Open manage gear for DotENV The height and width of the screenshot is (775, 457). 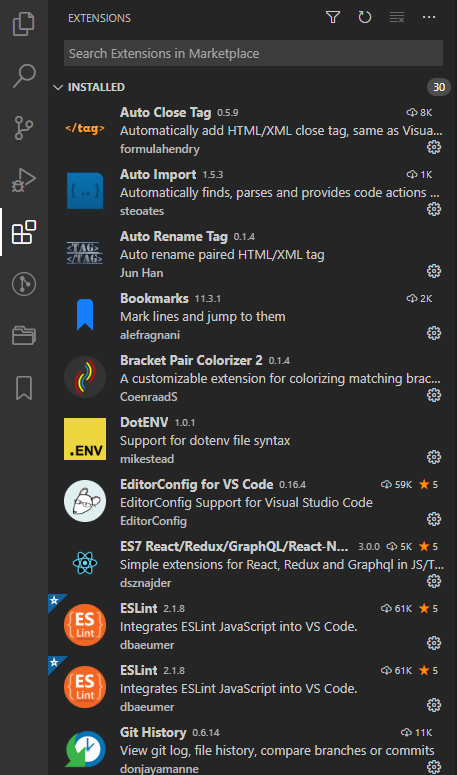tap(434, 457)
